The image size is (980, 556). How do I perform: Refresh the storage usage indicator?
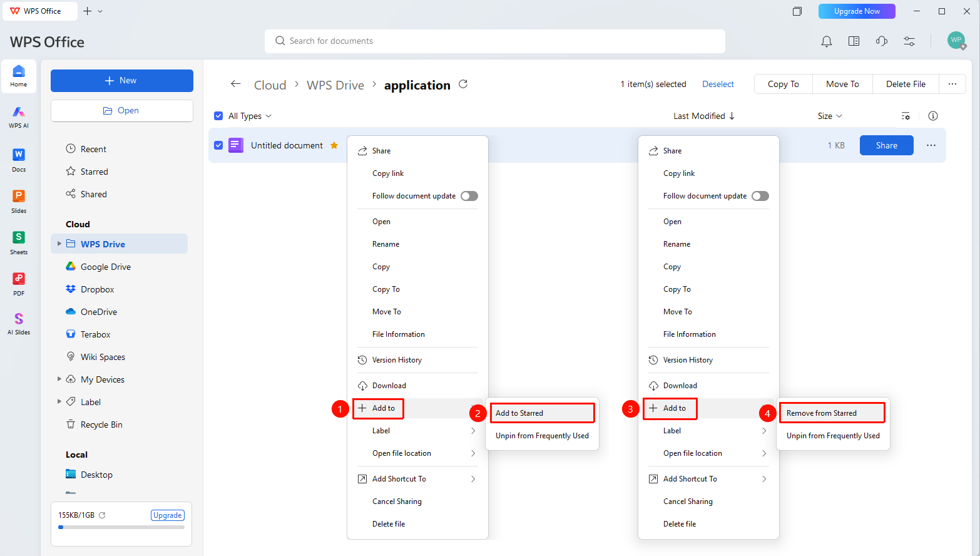click(102, 515)
